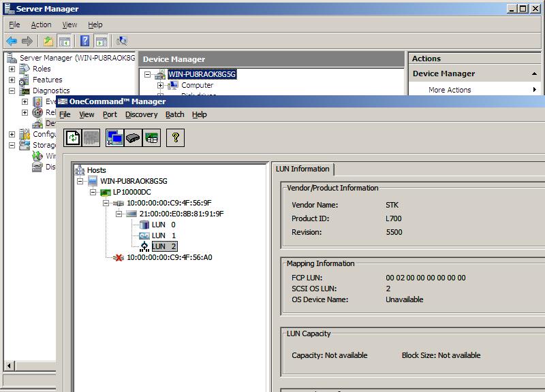Click the Computer icon in Device Manager
The width and height of the screenshot is (545, 392).
[173, 85]
